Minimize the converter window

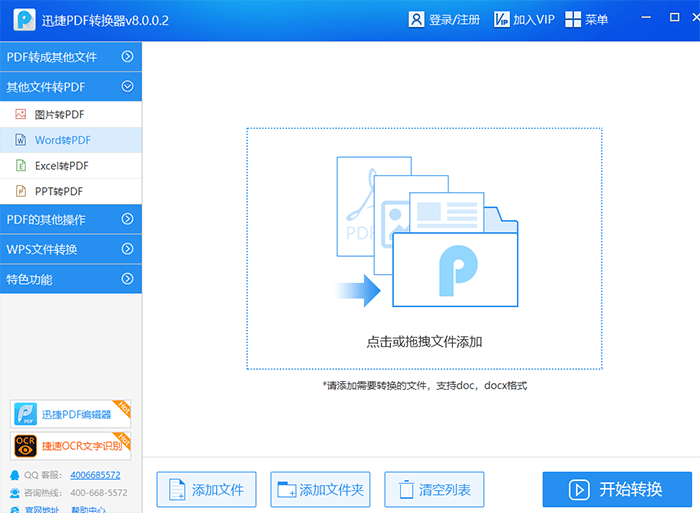tap(646, 17)
